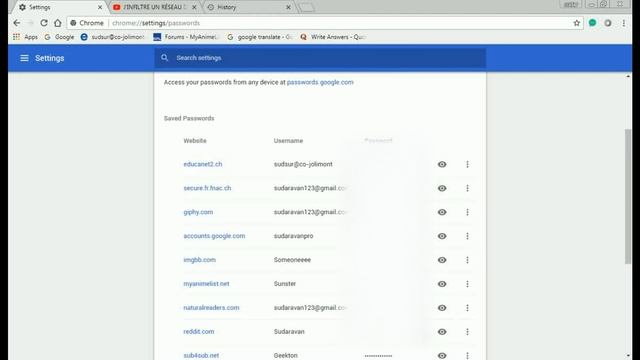Switch to the History tab
The image size is (640, 360).
pyautogui.click(x=249, y=7)
